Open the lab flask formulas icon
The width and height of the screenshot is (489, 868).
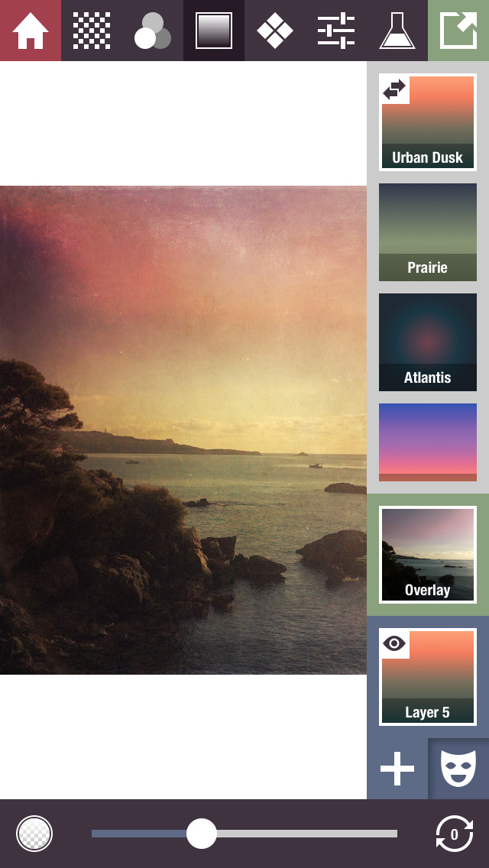pos(397,31)
